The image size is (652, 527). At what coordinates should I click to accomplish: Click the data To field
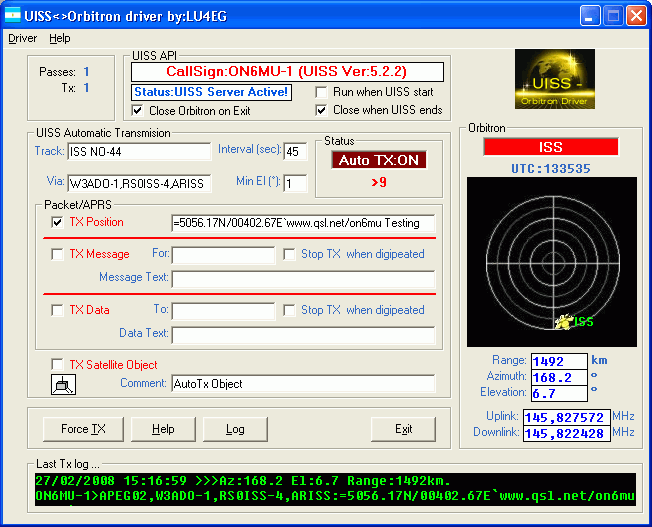[223, 311]
